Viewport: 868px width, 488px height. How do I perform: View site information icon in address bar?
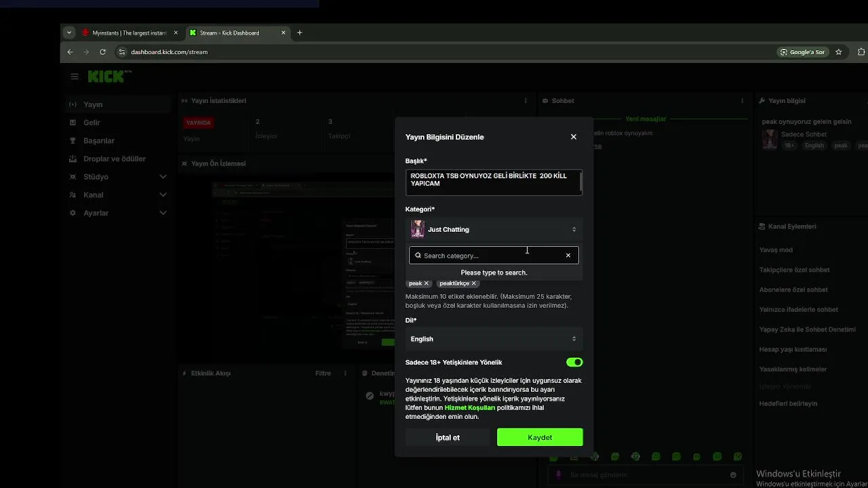click(122, 52)
